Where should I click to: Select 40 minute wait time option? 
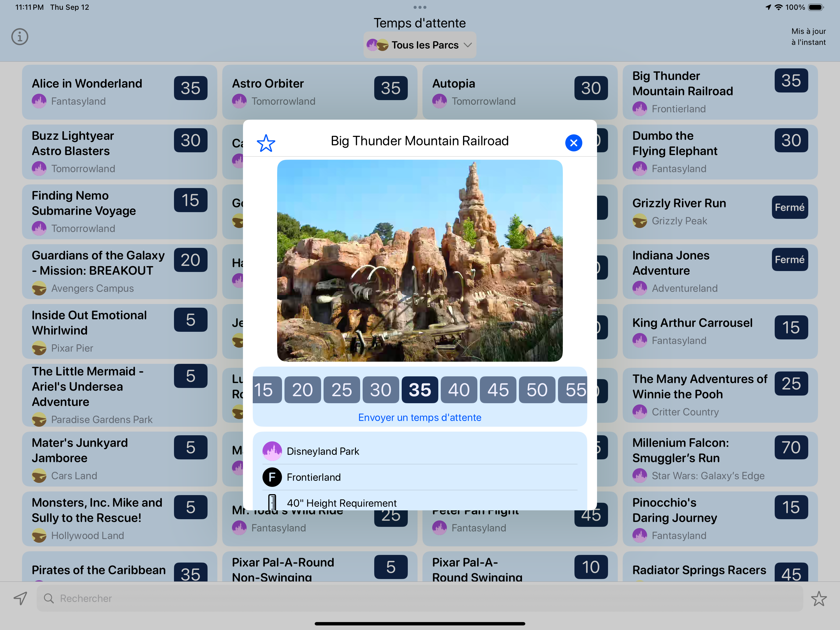coord(459,389)
